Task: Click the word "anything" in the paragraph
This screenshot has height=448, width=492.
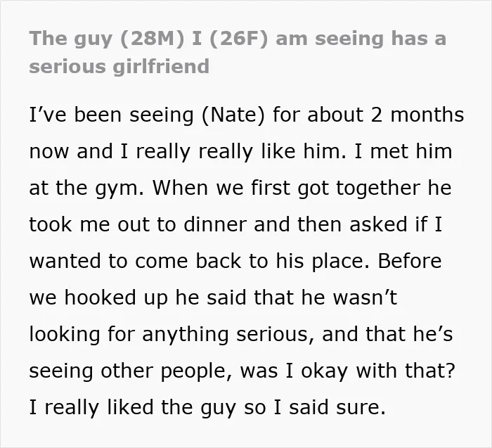Action: (x=185, y=335)
